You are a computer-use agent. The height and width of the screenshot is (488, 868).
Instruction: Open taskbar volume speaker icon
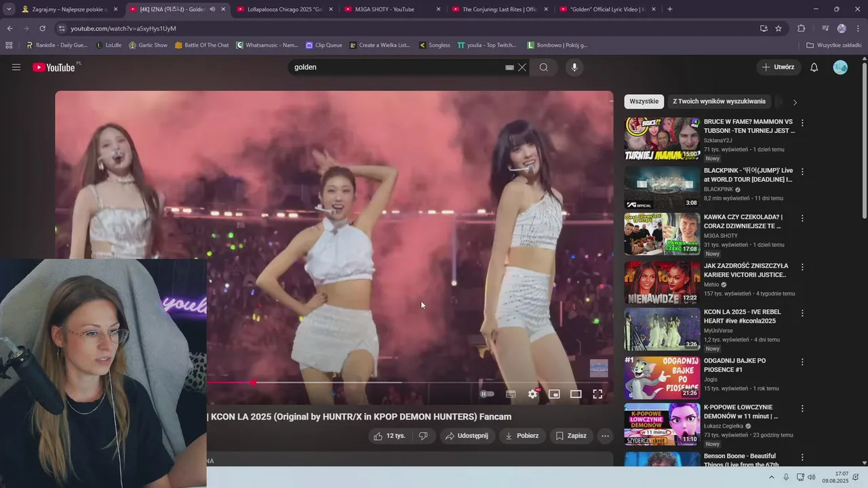click(x=812, y=477)
